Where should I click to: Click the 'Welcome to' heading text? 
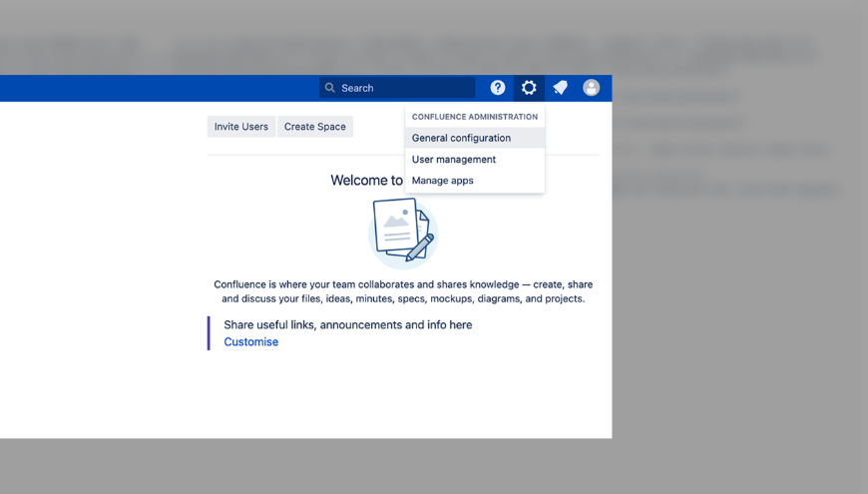(x=366, y=180)
